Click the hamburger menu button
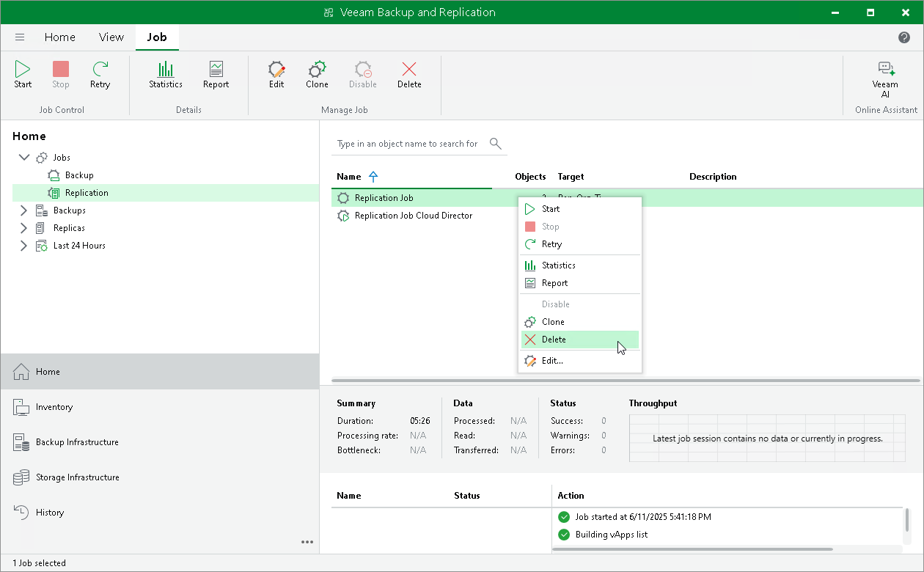 pos(19,37)
